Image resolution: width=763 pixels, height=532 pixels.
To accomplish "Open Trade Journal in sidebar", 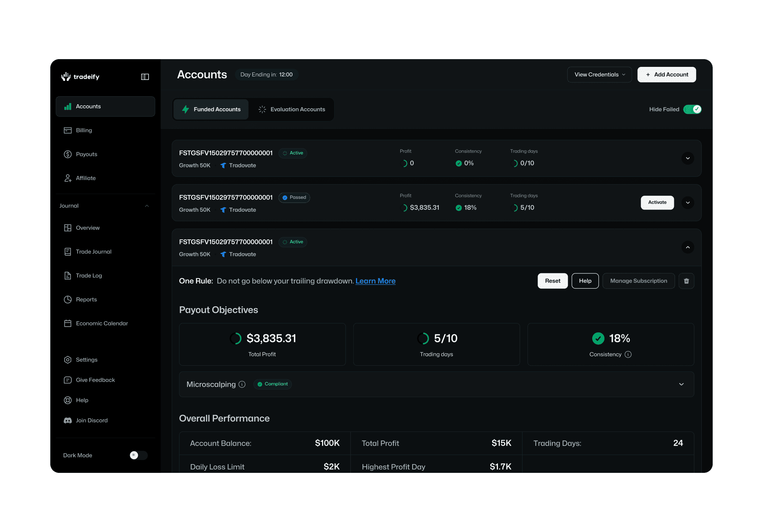I will tap(93, 252).
